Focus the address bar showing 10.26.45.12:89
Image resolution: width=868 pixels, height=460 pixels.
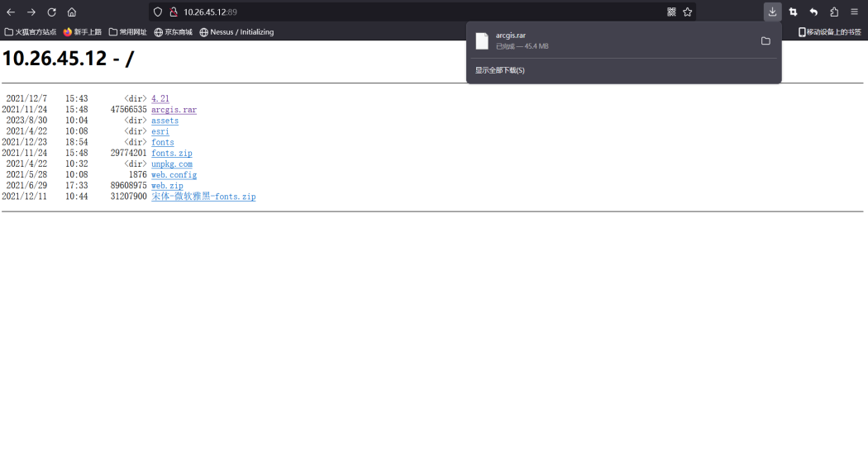(x=413, y=12)
